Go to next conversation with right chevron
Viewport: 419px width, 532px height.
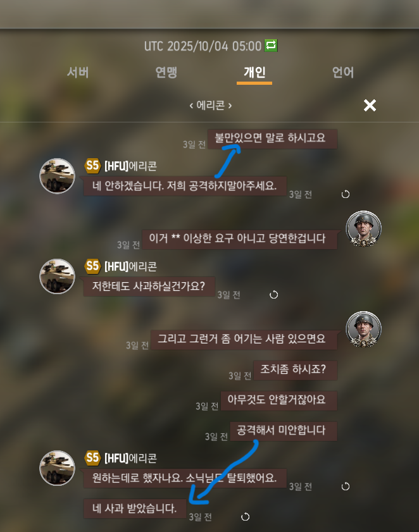click(x=230, y=106)
